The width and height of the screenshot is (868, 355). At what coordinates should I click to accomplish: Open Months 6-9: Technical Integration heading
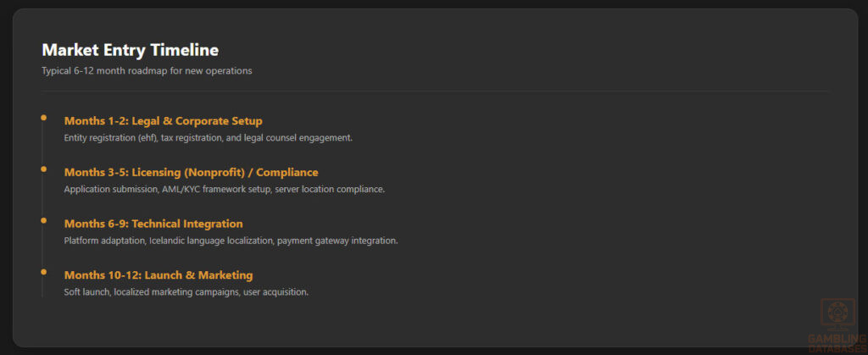point(153,224)
